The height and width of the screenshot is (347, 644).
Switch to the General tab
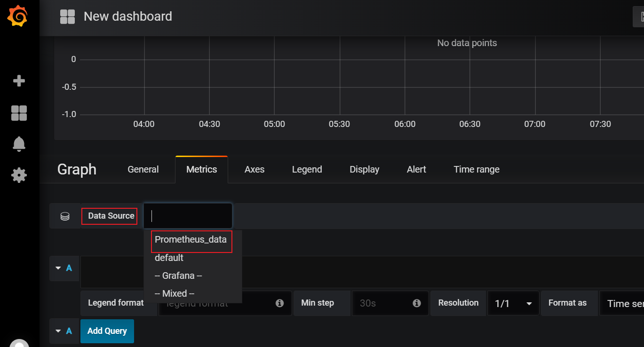pos(143,169)
